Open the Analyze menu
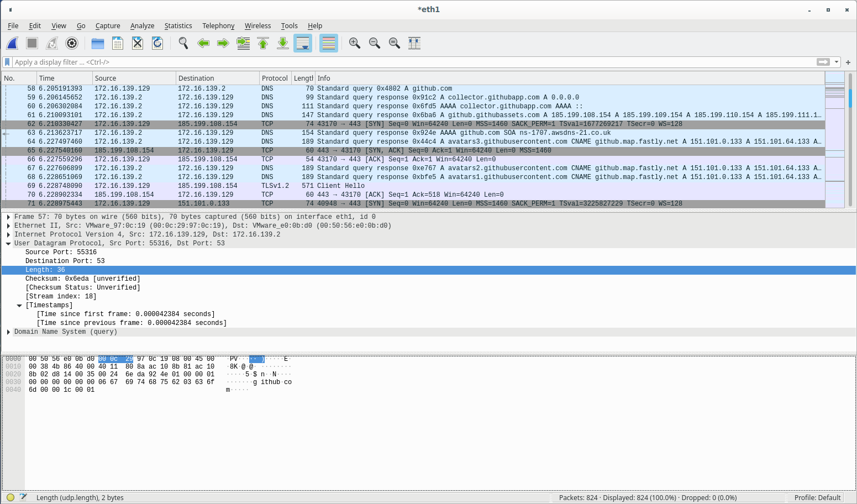The height and width of the screenshot is (504, 857). [x=142, y=25]
